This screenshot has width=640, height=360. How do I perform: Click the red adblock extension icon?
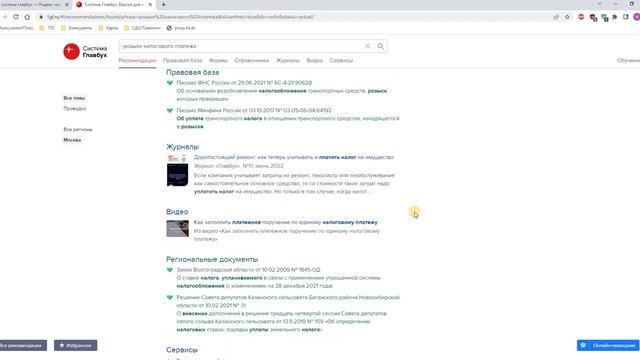coord(581,17)
